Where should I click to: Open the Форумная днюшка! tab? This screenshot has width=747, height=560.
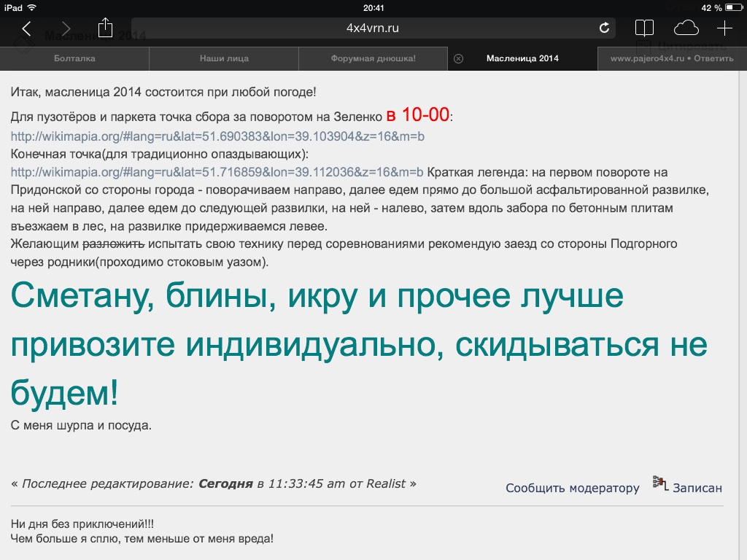point(373,58)
